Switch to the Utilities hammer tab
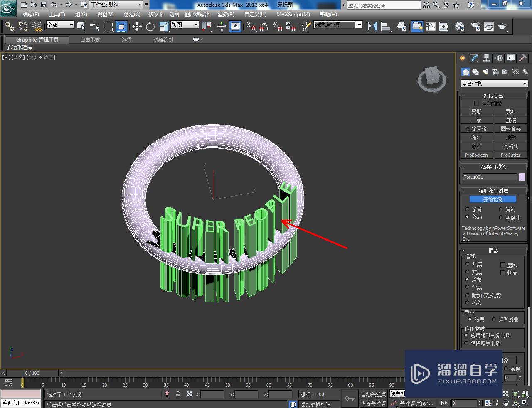Image resolution: width=532 pixels, height=408 pixels. click(x=523, y=58)
